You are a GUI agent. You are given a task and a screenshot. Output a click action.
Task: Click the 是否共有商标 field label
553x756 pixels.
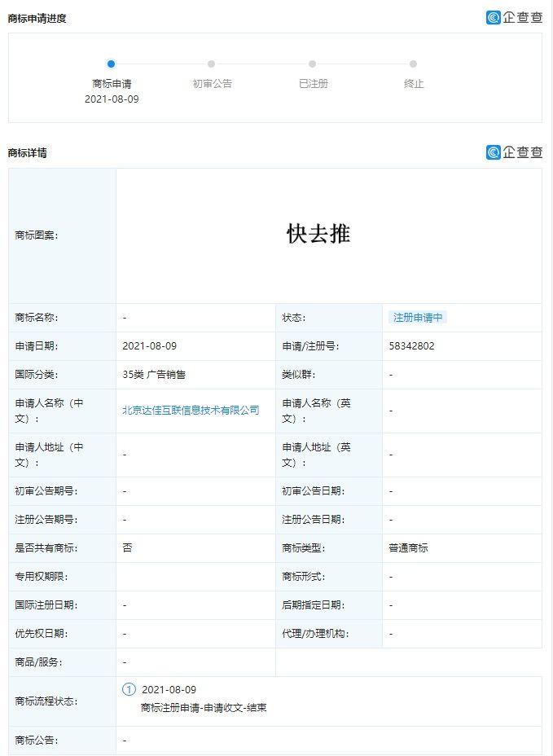tap(46, 547)
